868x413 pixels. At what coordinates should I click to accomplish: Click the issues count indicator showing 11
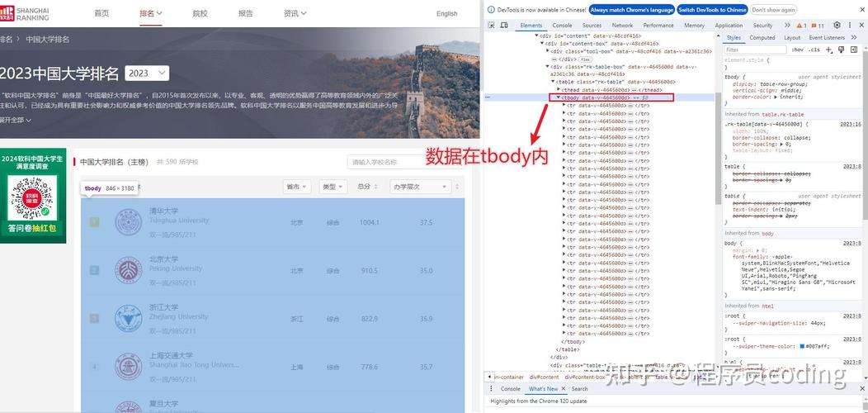[x=818, y=26]
